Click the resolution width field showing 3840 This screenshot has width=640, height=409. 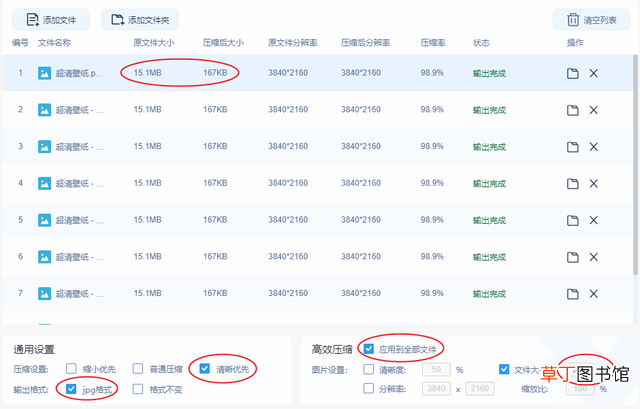tap(436, 388)
